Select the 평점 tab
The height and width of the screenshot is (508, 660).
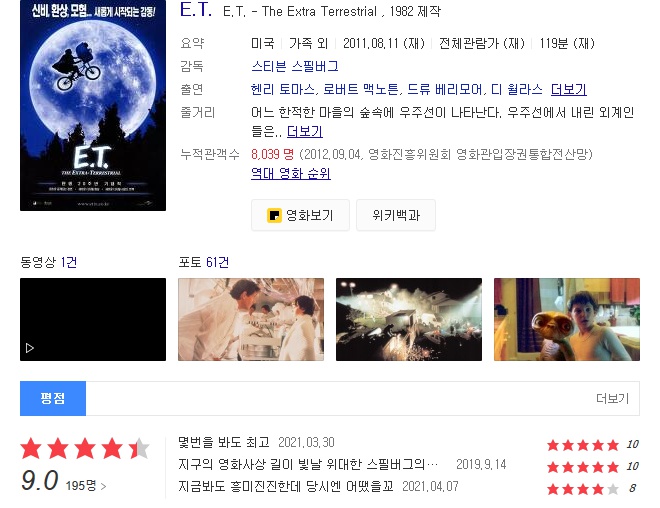[x=53, y=398]
